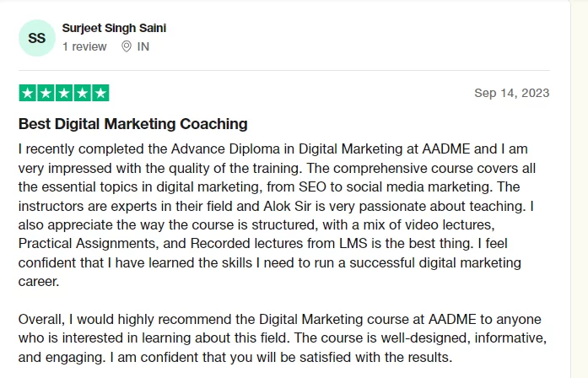Click the "Overall, I would highly recommend" paragraph

283,337
